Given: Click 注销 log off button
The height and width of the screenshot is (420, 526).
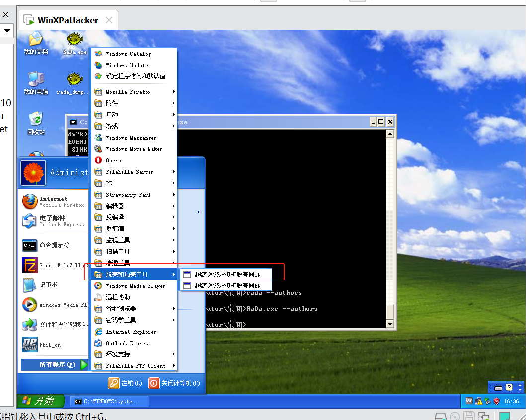Looking at the screenshot, I should 125,383.
